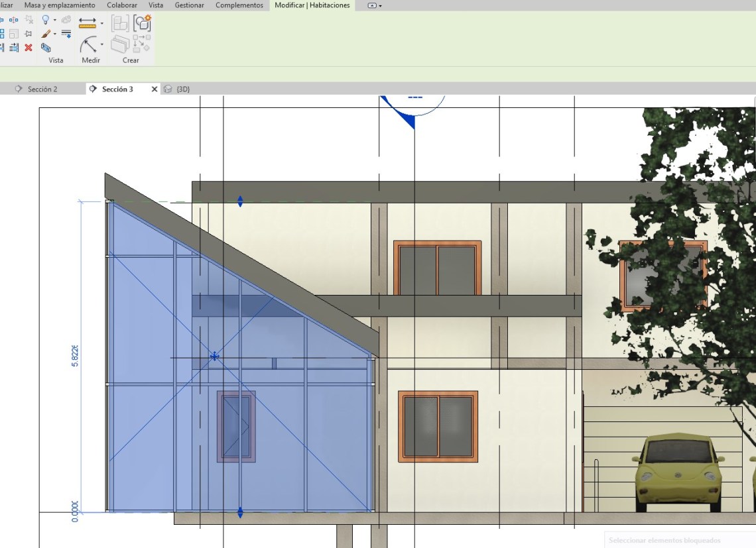756x548 pixels.
Task: Toggle the ribbon minimize panel button
Action: (373, 5)
